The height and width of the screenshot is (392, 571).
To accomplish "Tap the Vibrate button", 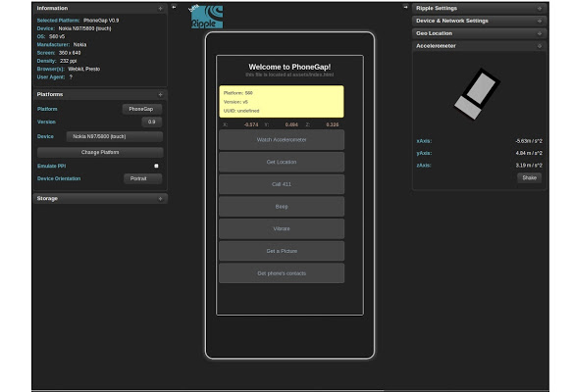I will coord(282,228).
